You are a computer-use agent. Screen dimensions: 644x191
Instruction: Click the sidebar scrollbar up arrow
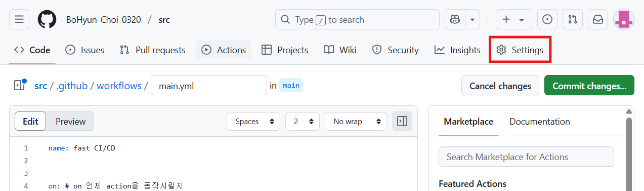(x=629, y=111)
